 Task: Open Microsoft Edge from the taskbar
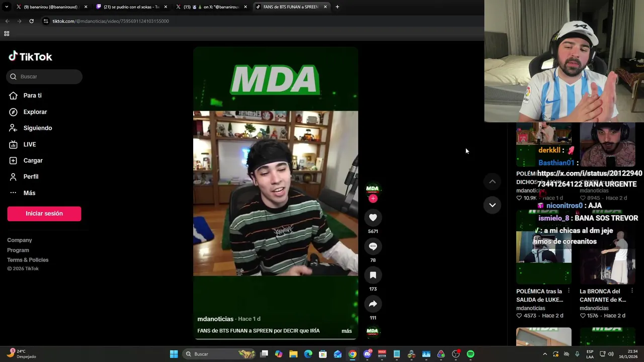click(308, 354)
